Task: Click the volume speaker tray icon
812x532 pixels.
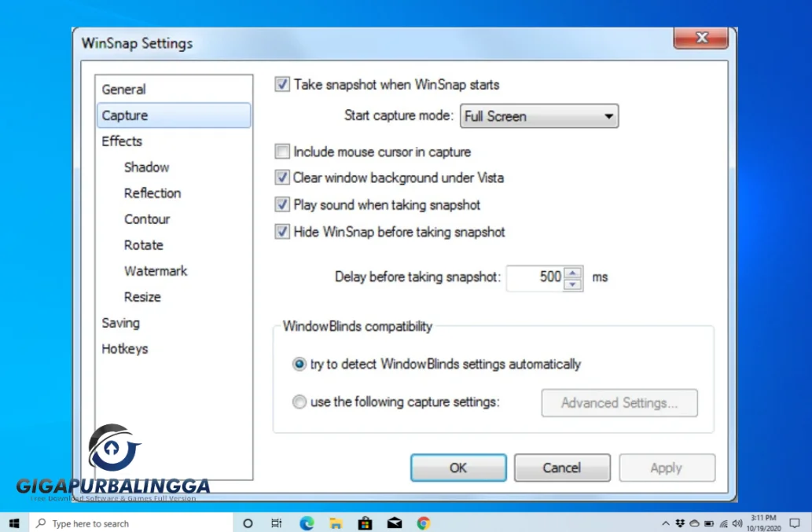Action: 737,523
